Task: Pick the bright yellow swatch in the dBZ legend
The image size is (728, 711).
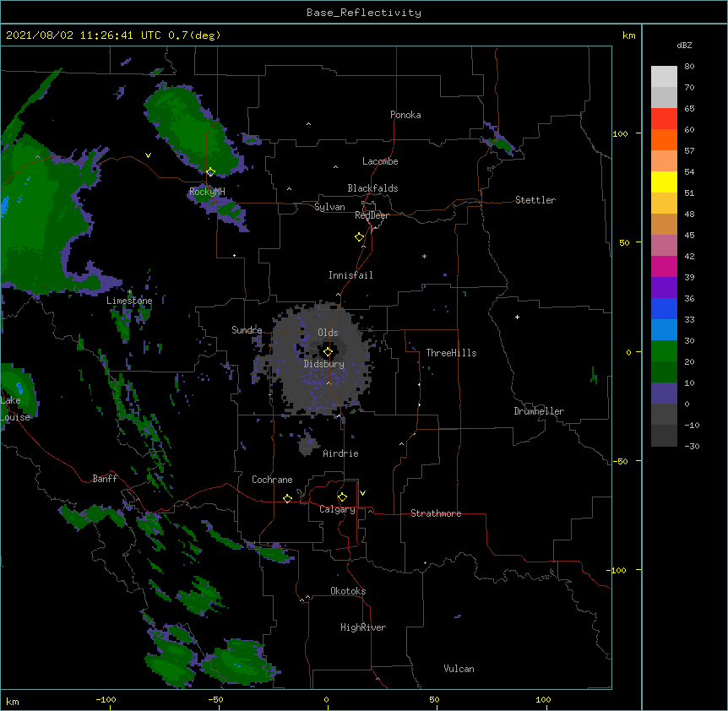Action: coord(664,182)
